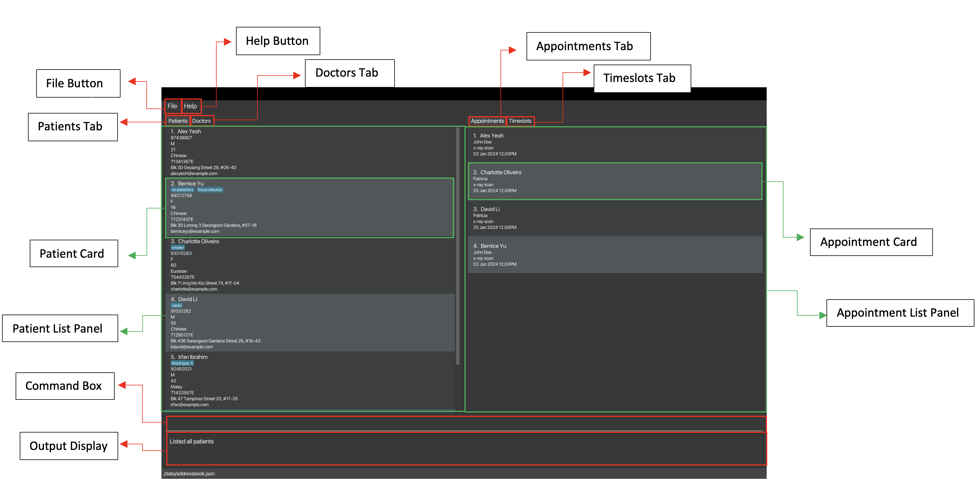Image resolution: width=980 pixels, height=503 pixels.
Task: Select patient card Irfan Ibrahim
Action: tap(310, 380)
